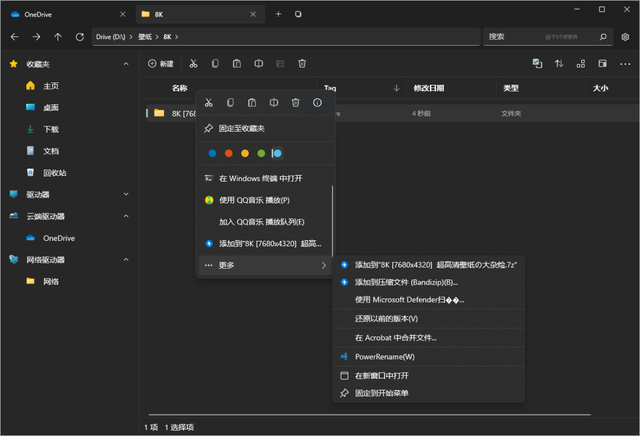Click the delete trash icon in the context menu
The height and width of the screenshot is (436, 640).
coord(295,102)
